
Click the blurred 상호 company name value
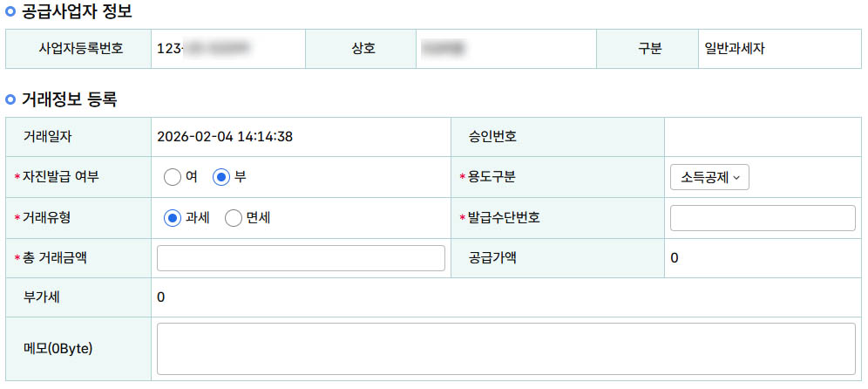(442, 49)
